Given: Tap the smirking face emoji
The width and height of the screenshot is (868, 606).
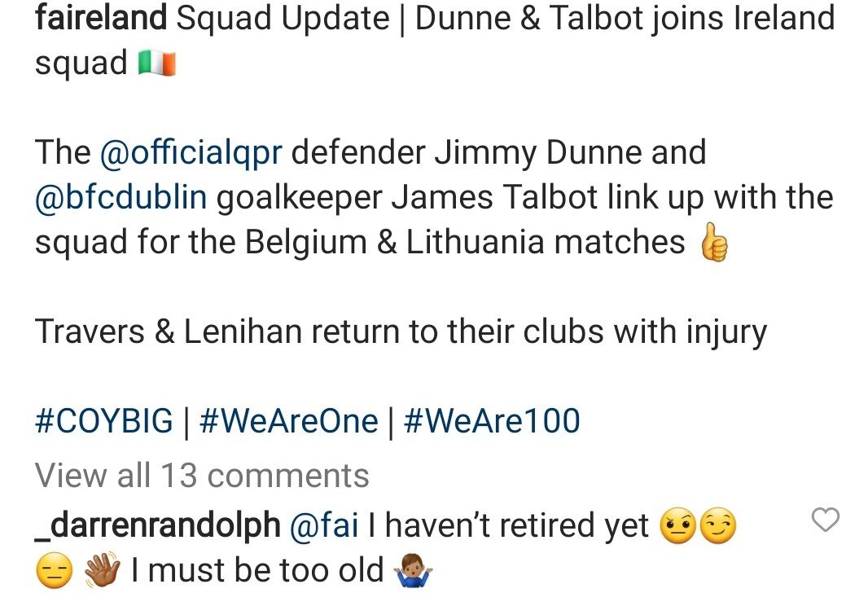Looking at the screenshot, I should [718, 525].
